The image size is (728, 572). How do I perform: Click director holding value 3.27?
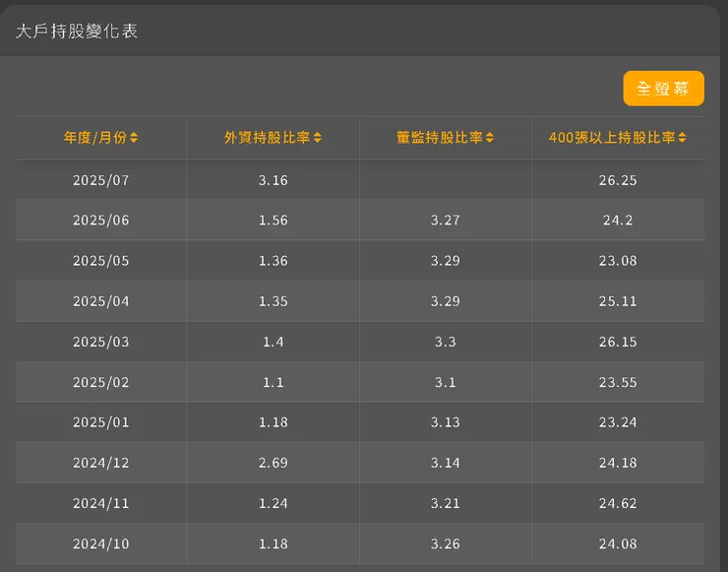(446, 221)
